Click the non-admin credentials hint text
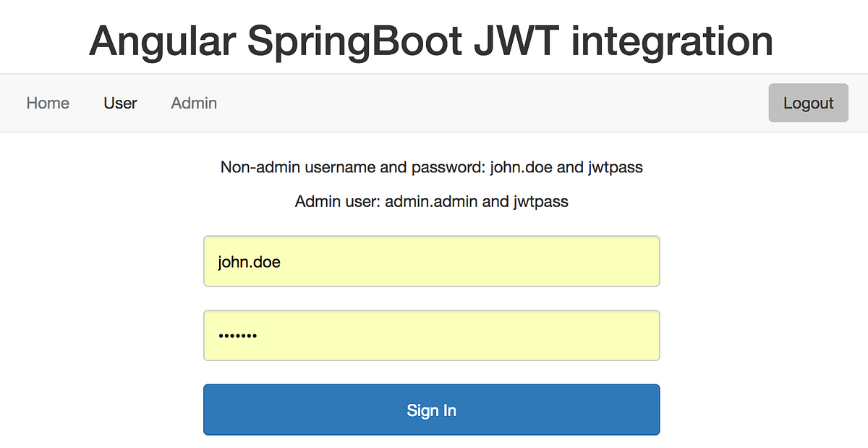 tap(431, 167)
